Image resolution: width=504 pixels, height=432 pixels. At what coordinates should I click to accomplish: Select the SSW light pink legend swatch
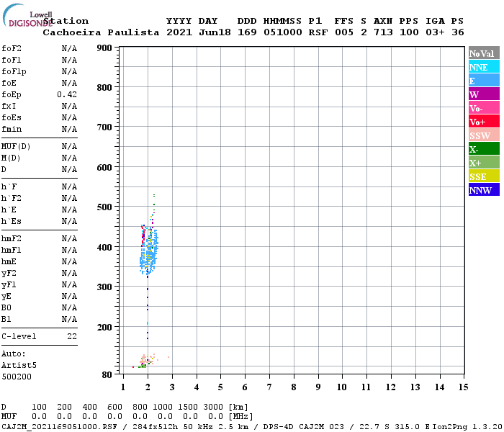pyautogui.click(x=484, y=135)
